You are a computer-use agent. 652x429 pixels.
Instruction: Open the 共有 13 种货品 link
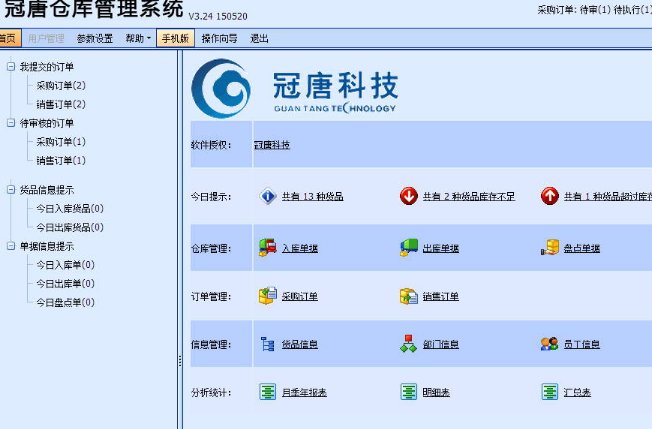pos(313,196)
